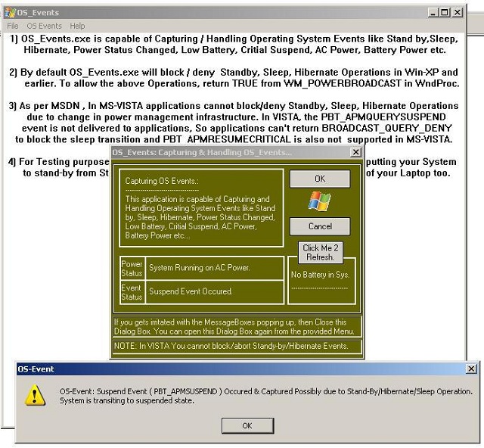Click 'No Battery in Sys.' text
The image size is (484, 448).
pos(320,275)
